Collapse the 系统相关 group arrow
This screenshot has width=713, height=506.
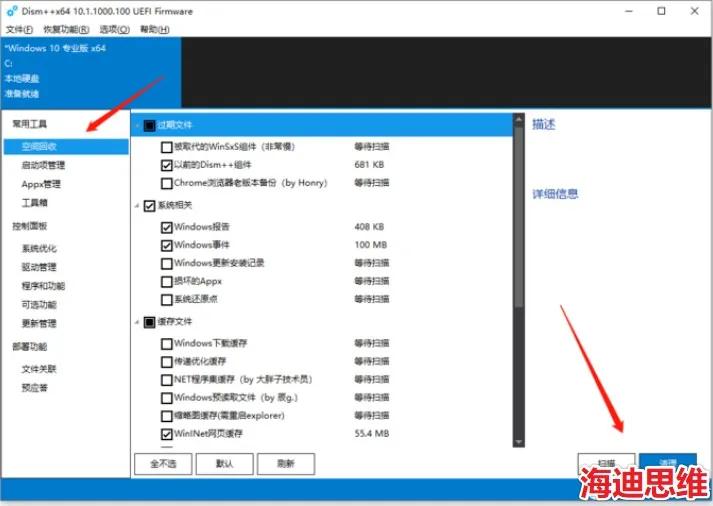[137, 206]
